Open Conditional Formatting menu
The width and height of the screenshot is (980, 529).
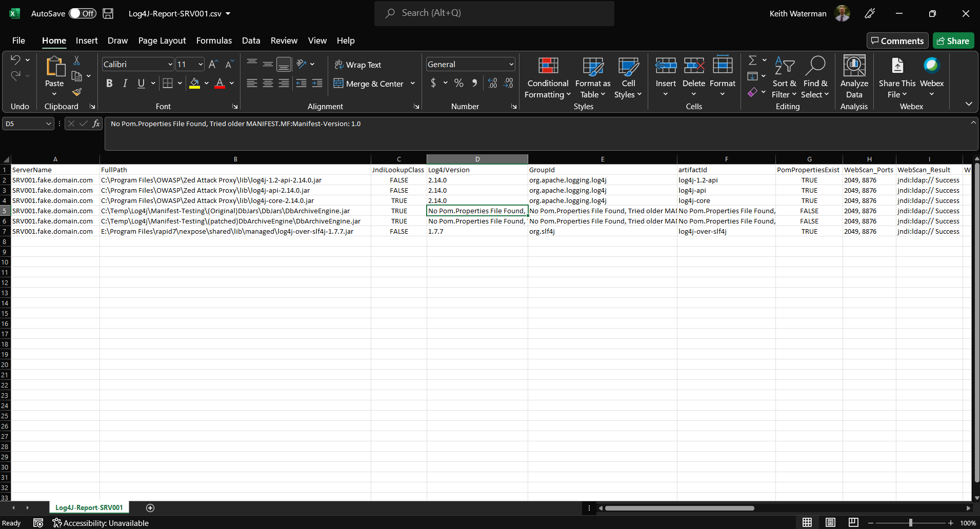click(x=548, y=77)
